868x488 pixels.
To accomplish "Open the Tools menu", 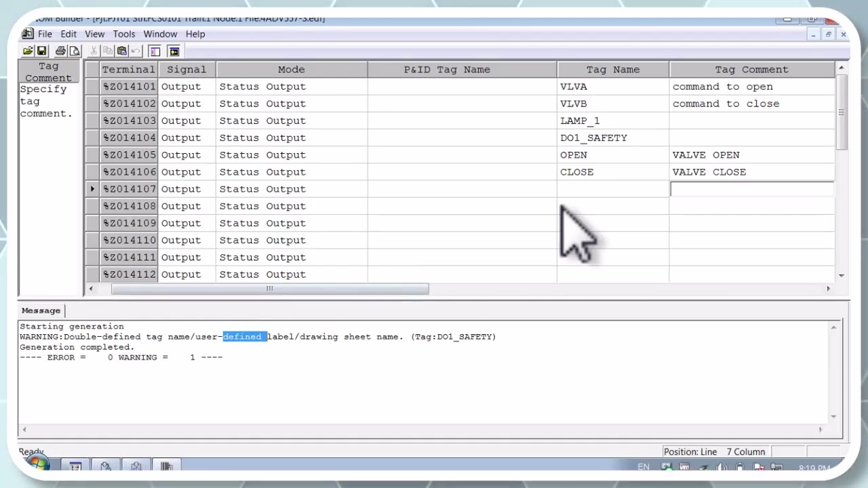I will (x=124, y=34).
